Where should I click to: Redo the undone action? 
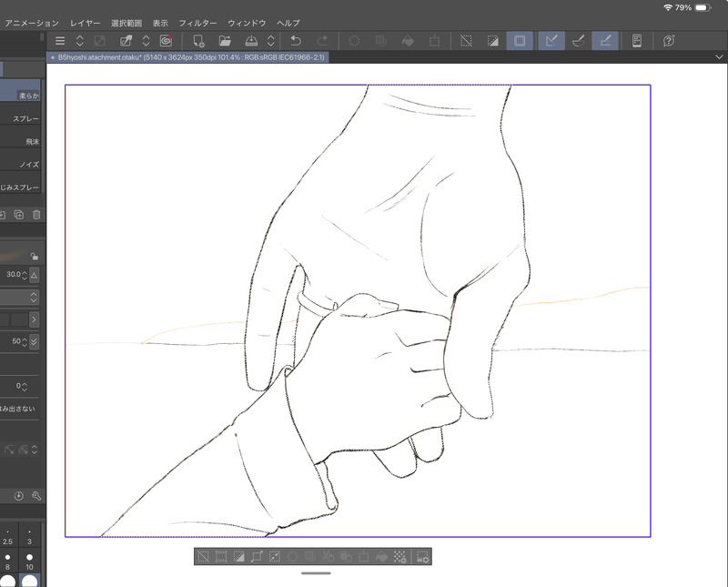pyautogui.click(x=322, y=41)
